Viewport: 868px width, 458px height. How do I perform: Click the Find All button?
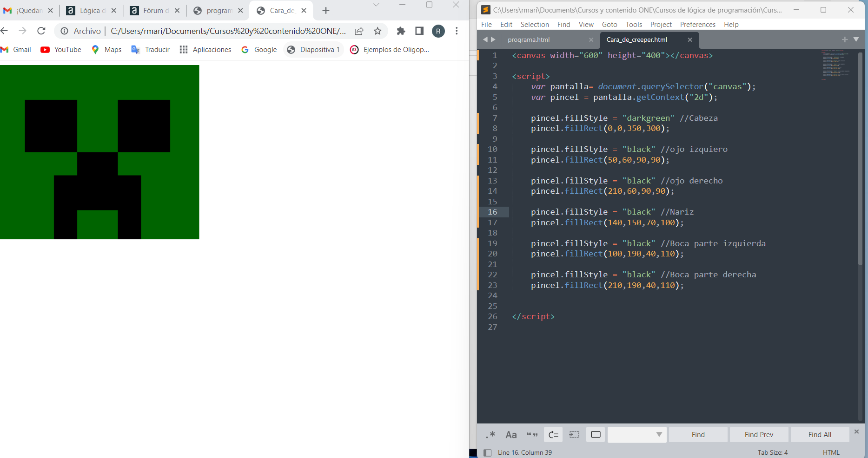coord(820,435)
